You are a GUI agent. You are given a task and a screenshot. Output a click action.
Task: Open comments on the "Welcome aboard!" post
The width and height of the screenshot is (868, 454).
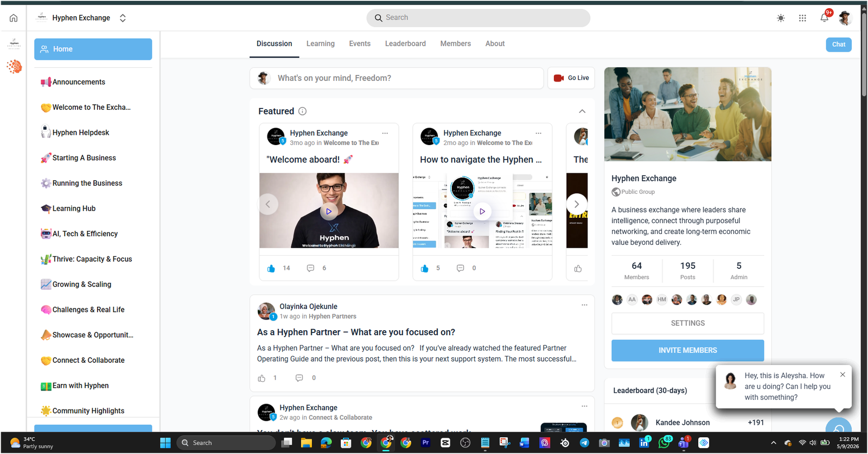click(310, 268)
